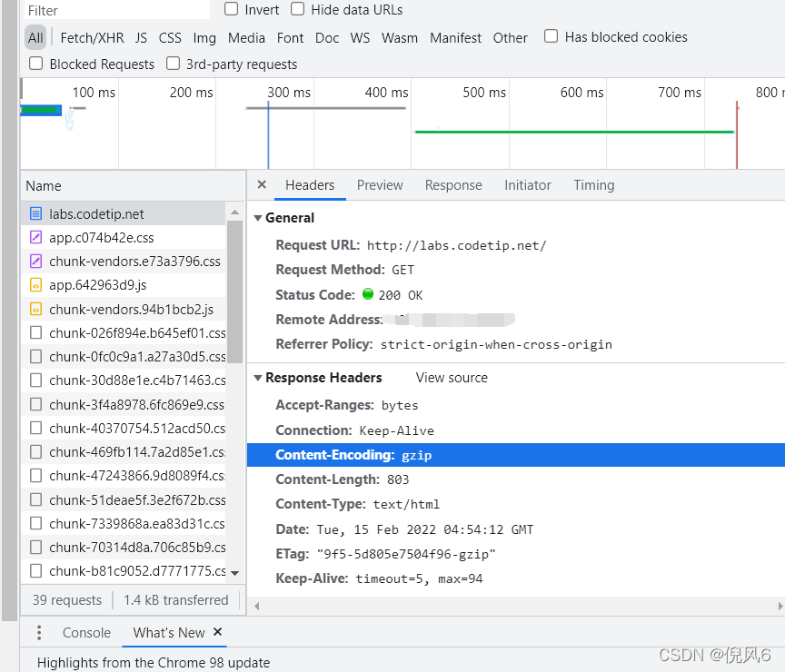Viewport: 785px width, 672px height.
Task: Click the icon beside chunk-0fc0c9a1.a27a30d5.css
Action: [x=35, y=356]
